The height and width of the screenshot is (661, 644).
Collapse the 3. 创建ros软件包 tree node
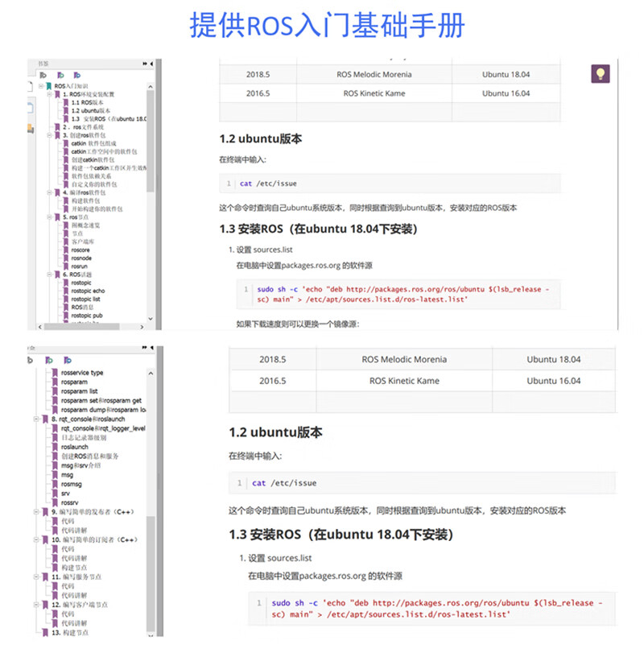(48, 135)
